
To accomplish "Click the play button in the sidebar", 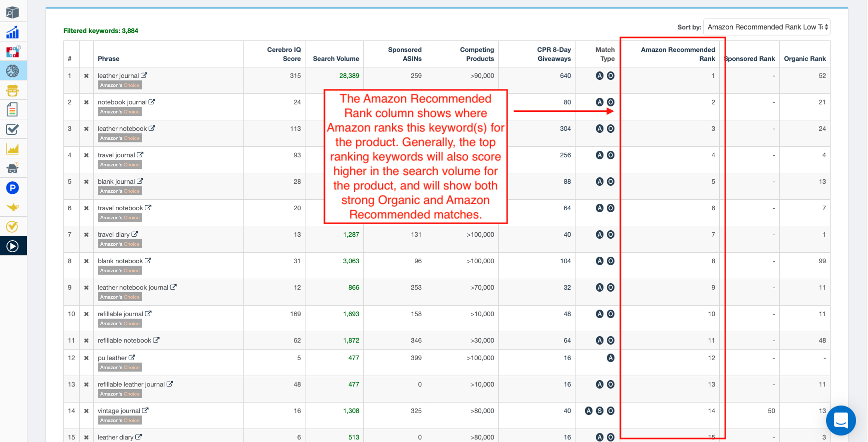I will (x=12, y=246).
